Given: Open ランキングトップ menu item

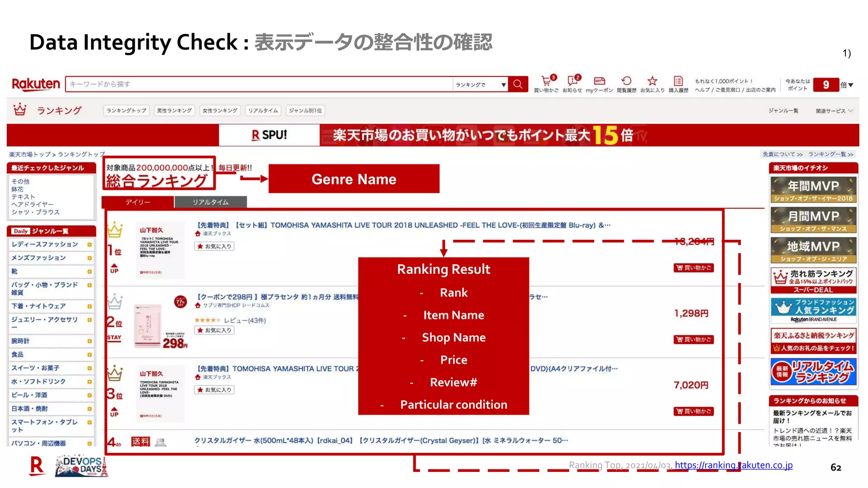Looking at the screenshot, I should pos(126,111).
